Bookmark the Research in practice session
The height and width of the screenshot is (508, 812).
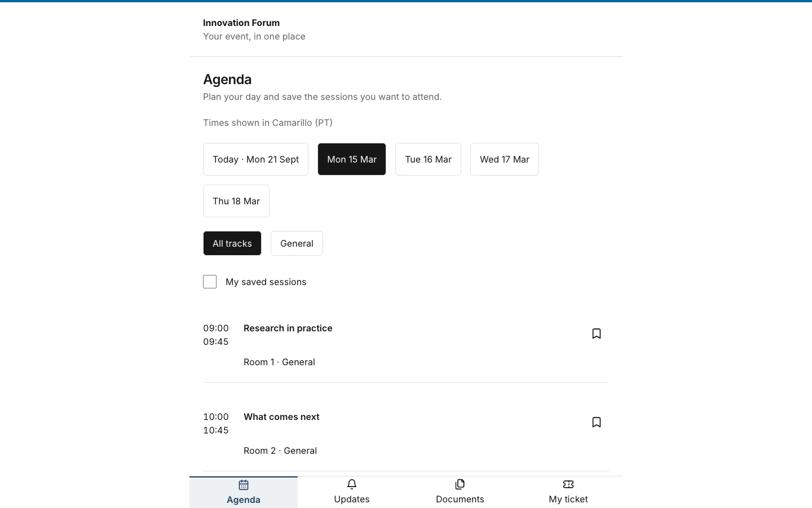pyautogui.click(x=597, y=334)
